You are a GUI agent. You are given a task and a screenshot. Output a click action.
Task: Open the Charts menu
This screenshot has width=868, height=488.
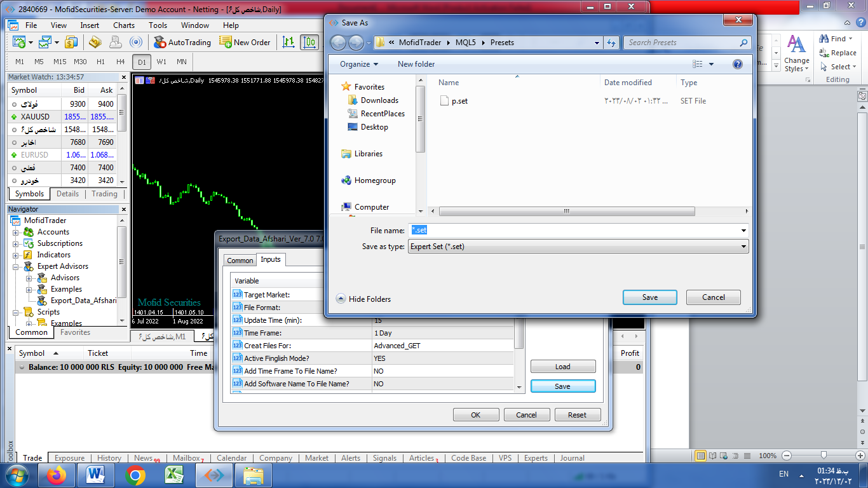tap(124, 25)
